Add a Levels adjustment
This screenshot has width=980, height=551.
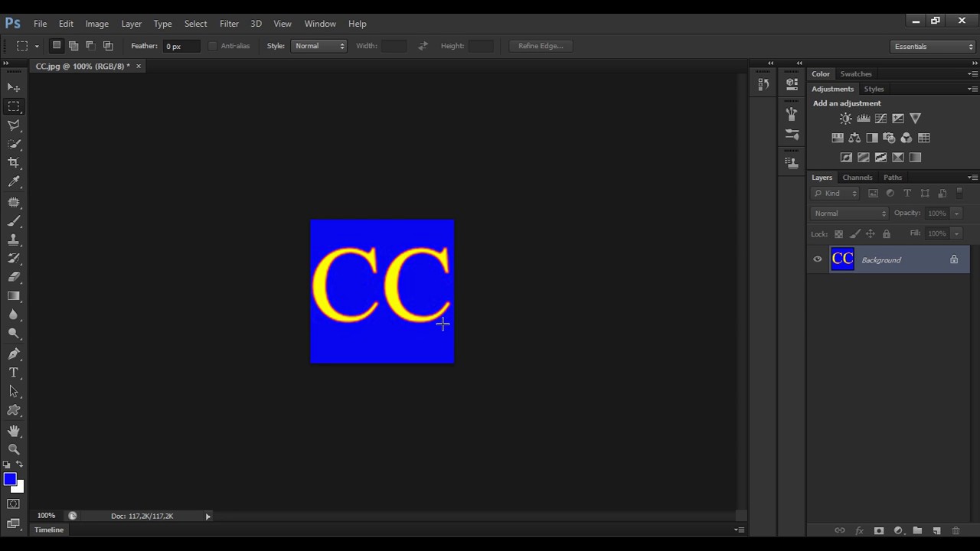864,119
